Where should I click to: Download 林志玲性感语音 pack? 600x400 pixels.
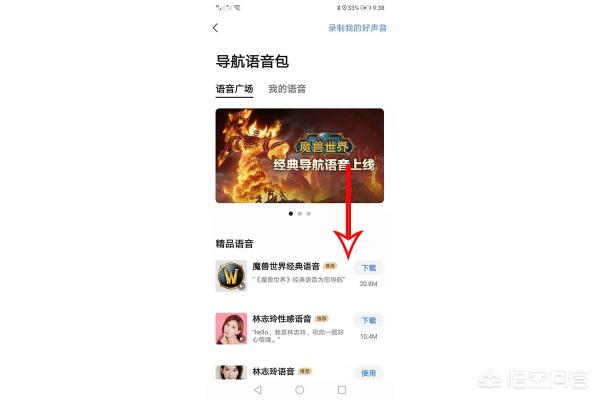368,320
